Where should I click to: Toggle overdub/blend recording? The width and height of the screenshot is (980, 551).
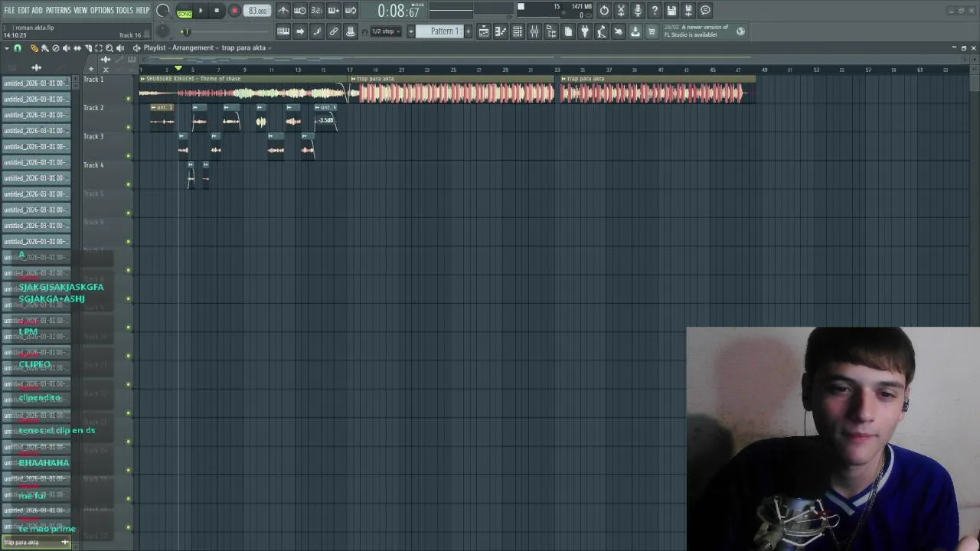[334, 11]
